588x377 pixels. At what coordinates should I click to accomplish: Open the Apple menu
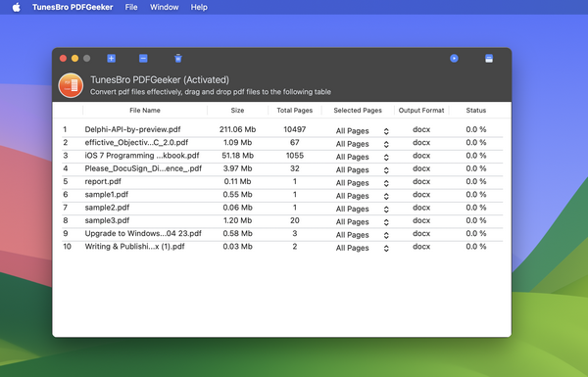(x=16, y=7)
